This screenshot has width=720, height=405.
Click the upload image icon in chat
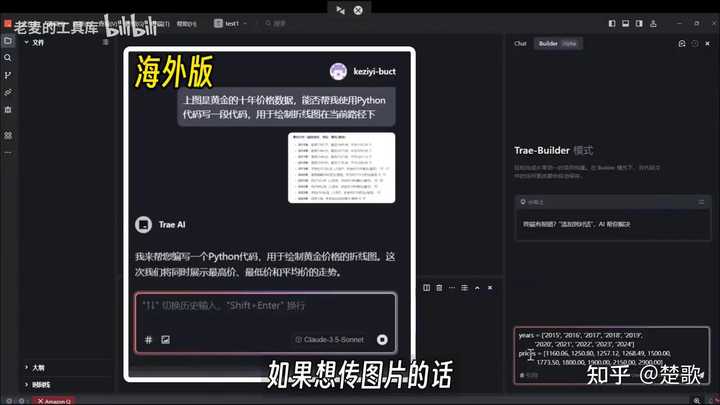click(x=165, y=340)
